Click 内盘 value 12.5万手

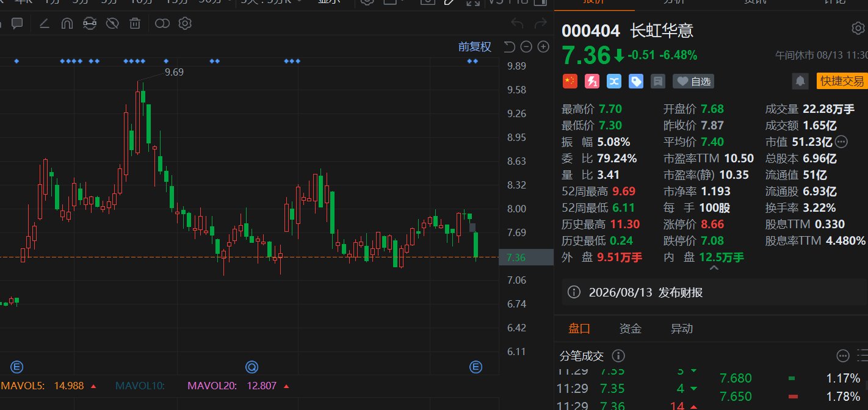point(722,257)
